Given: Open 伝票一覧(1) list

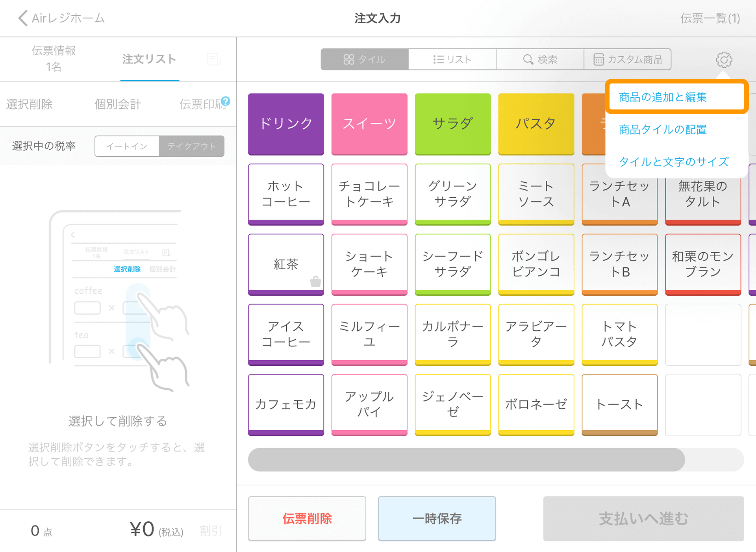Looking at the screenshot, I should 710,18.
